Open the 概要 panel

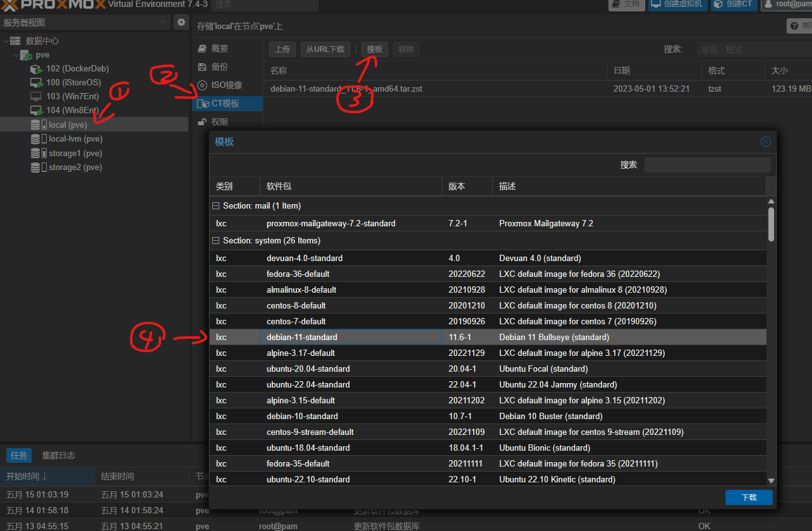(227, 49)
